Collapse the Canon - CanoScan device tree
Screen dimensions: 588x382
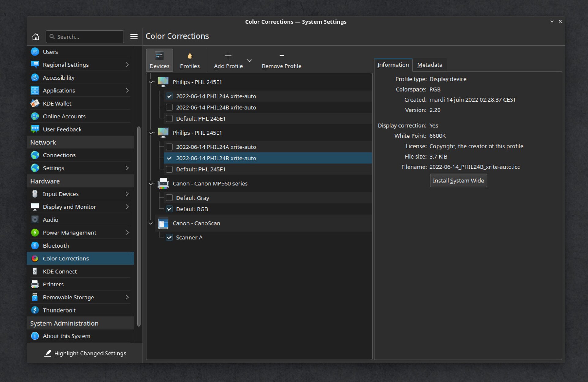[x=151, y=223]
